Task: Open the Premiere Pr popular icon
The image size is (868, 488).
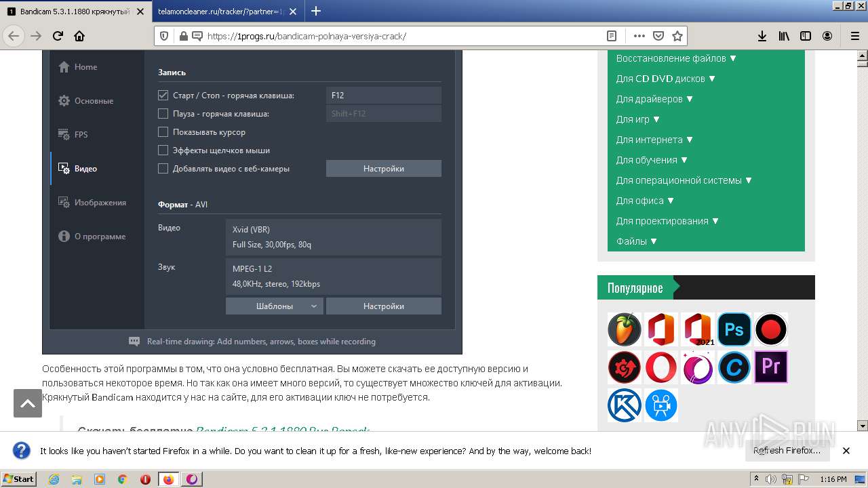Action: pyautogui.click(x=771, y=367)
